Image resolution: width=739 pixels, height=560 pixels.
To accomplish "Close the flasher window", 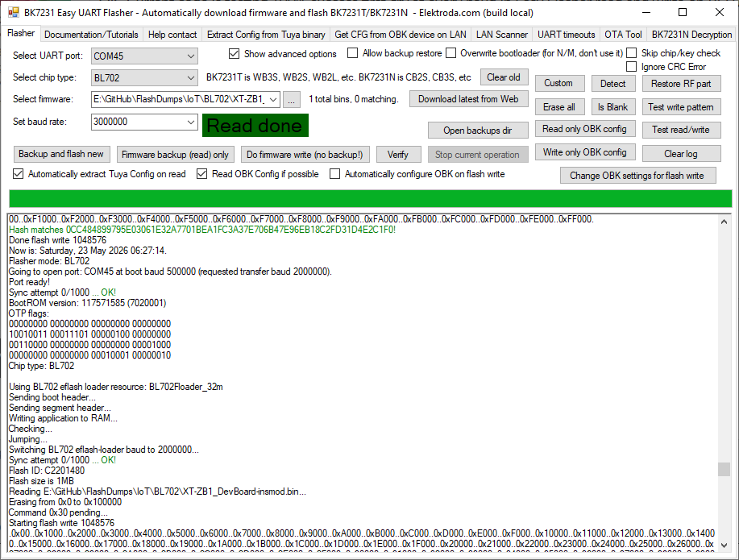I will pyautogui.click(x=719, y=13).
